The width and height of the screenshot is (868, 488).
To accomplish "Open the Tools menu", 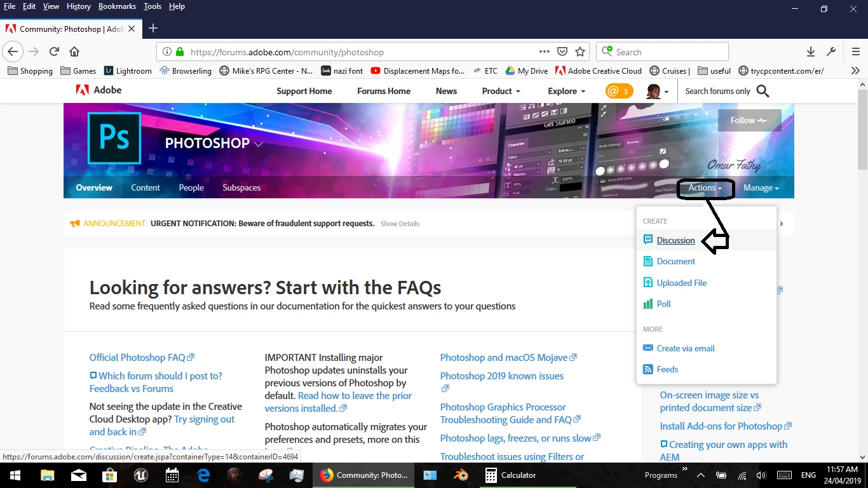I will click(x=153, y=6).
